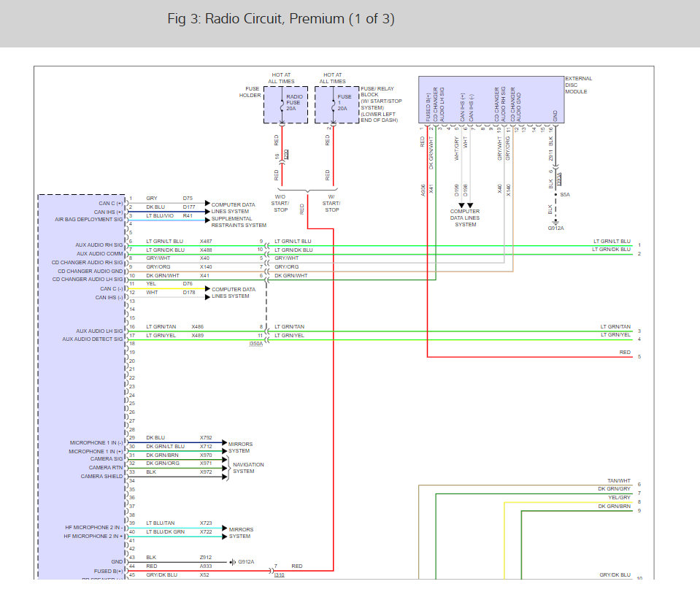Click wire code X712

click(206, 447)
